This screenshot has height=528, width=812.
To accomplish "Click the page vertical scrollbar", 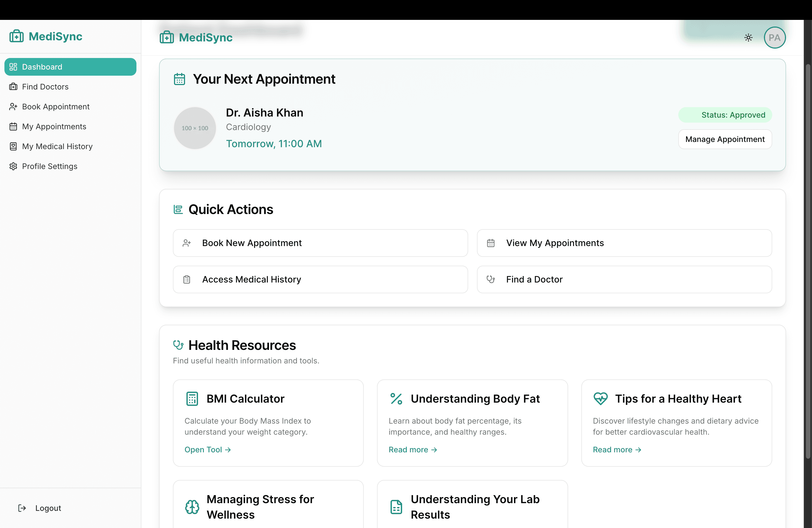I will click(808, 261).
